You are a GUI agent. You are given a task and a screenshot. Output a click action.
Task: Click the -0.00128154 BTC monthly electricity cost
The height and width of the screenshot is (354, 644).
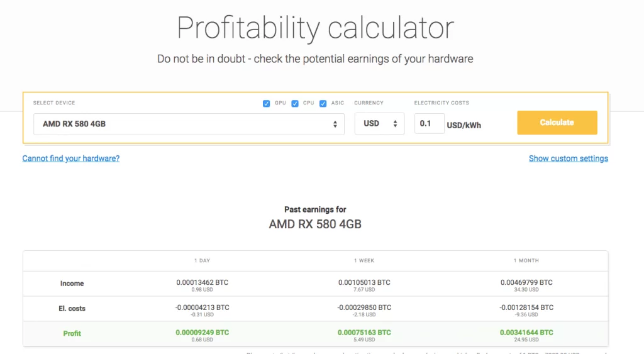[x=526, y=307]
